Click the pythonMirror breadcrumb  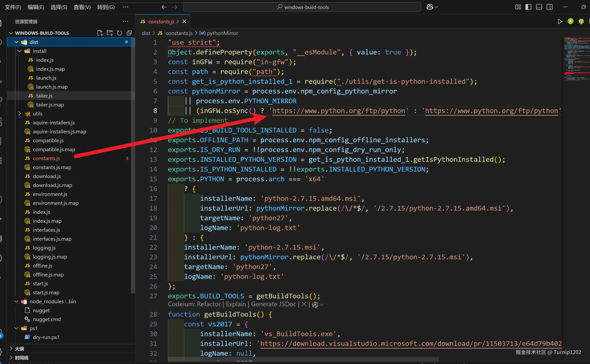pos(222,33)
